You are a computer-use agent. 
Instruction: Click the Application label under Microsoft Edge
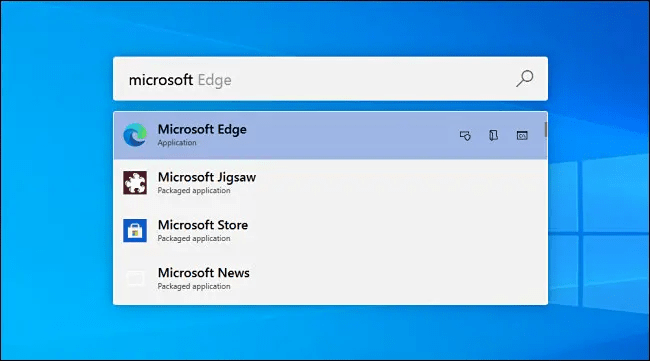click(x=177, y=143)
